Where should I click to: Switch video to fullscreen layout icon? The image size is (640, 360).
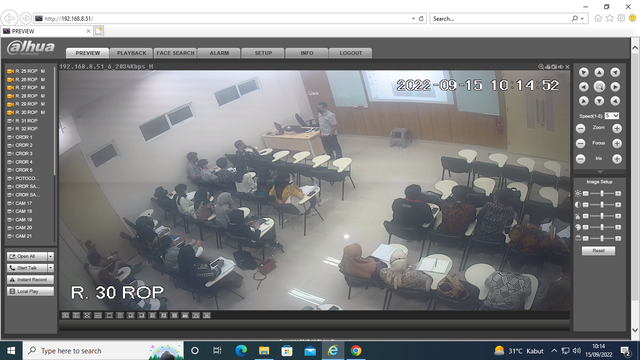pos(87,315)
